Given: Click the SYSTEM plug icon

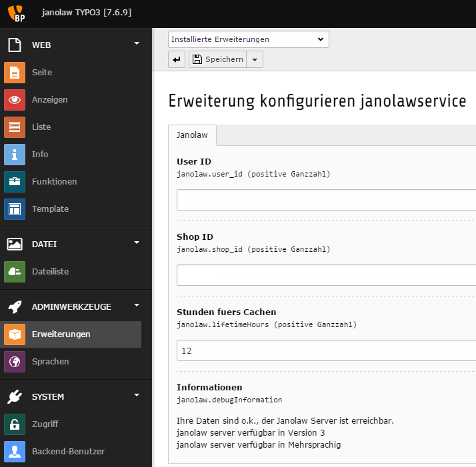Looking at the screenshot, I should tap(15, 396).
